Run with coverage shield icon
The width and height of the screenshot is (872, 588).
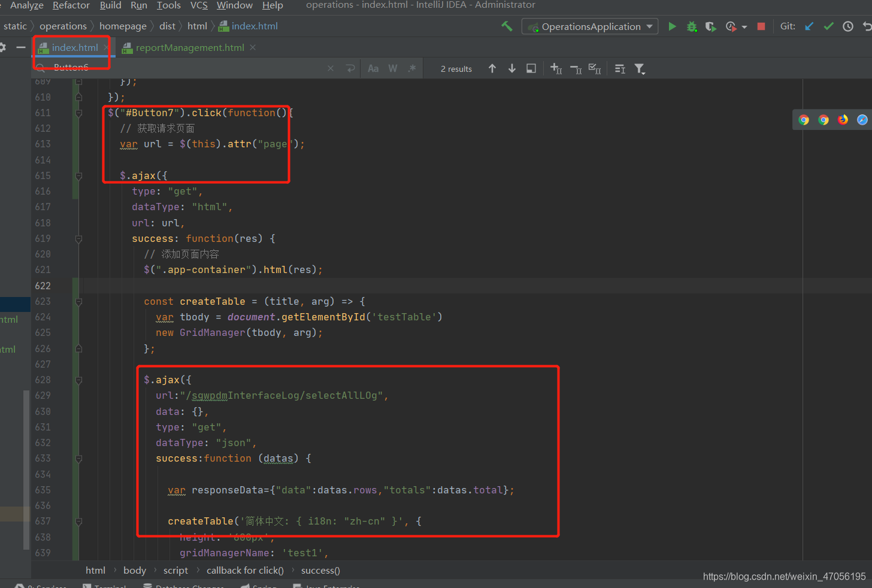coord(711,26)
